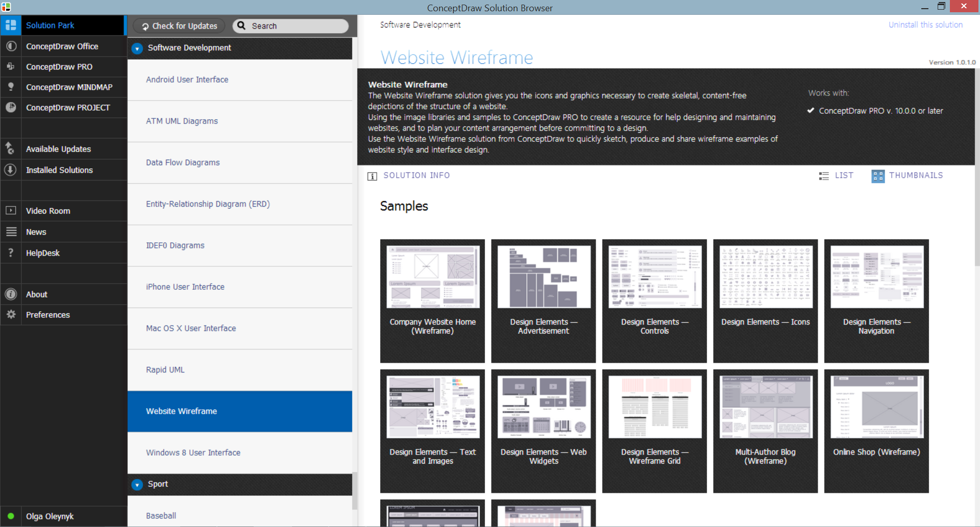
Task: Select Data Flow Diagrams solution
Action: (240, 162)
